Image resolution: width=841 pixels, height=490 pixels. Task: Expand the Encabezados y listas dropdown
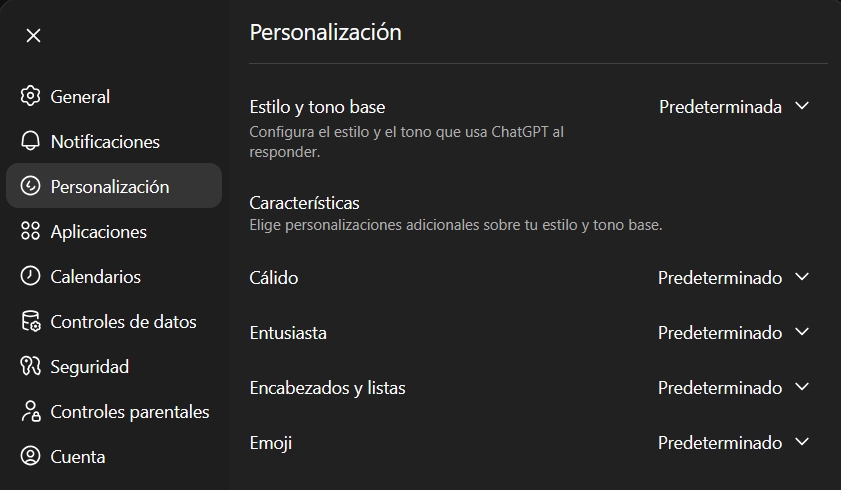pos(733,388)
